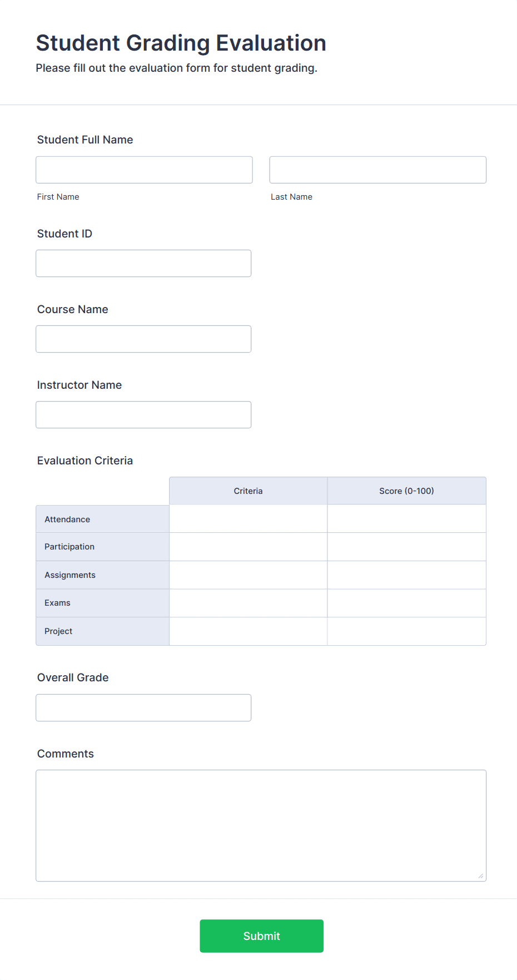Select the Project criteria cell
The width and height of the screenshot is (517, 980).
[x=248, y=631]
